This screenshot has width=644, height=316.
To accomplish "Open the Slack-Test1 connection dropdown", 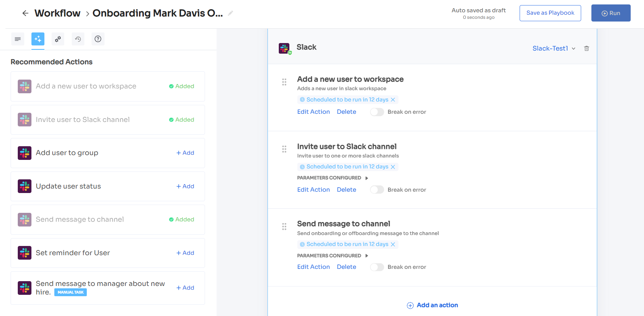I will [x=554, y=49].
